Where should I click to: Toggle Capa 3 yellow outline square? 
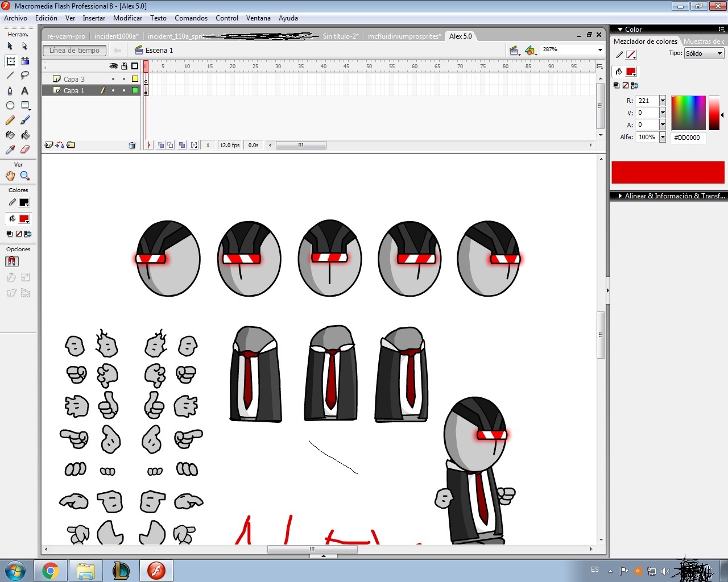[135, 79]
